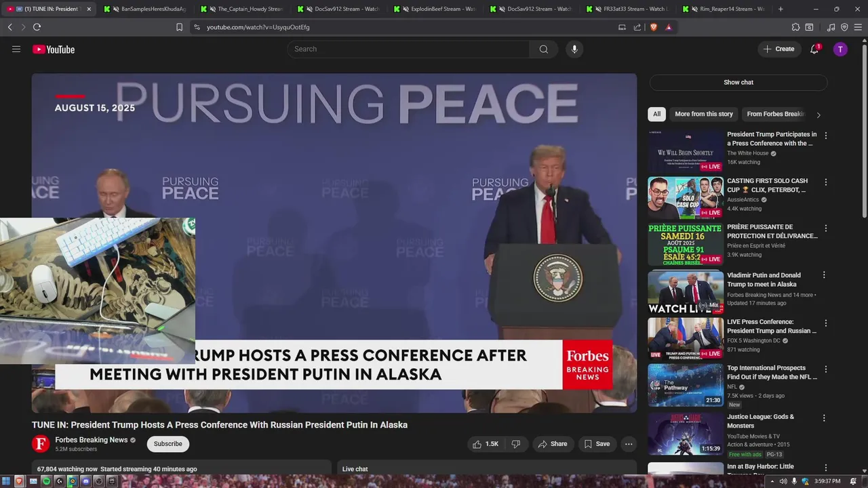This screenshot has height=488, width=868.
Task: Open options for CASTING FIRST SOLO CASH CUP
Action: [x=825, y=182]
